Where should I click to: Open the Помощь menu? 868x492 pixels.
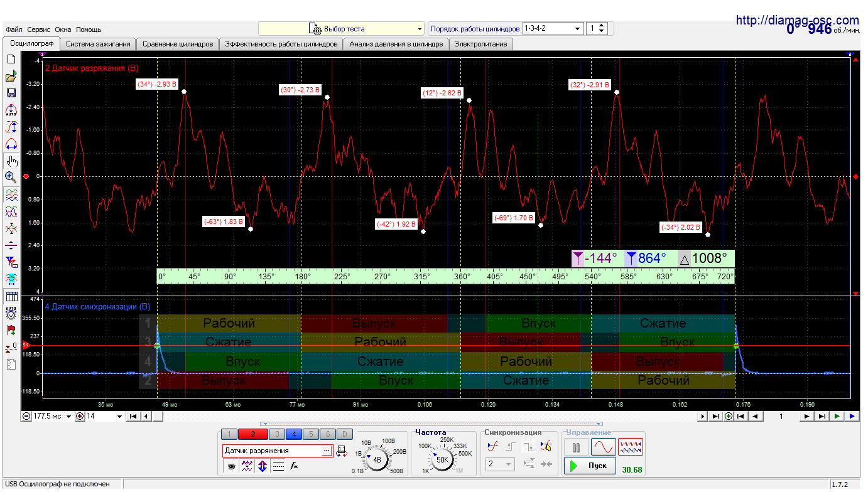click(x=89, y=29)
